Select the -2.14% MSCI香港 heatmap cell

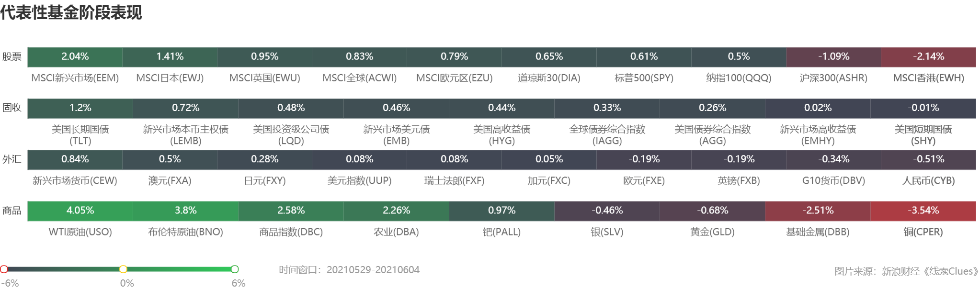coord(928,57)
